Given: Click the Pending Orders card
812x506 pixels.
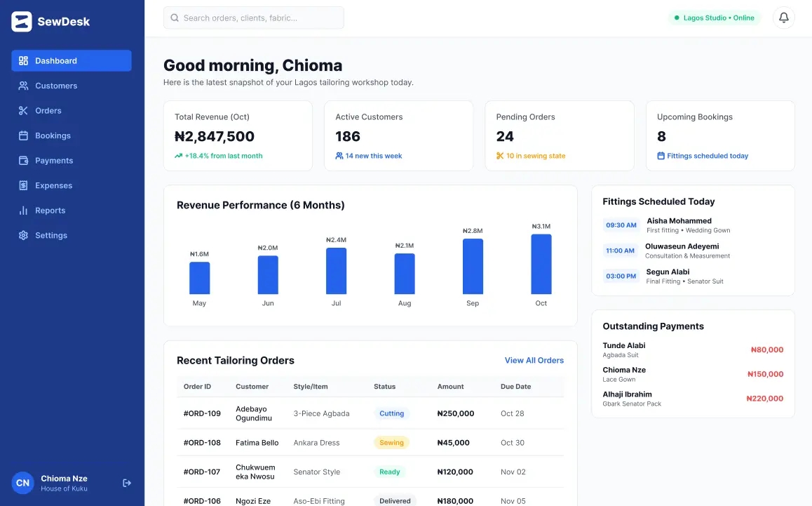Looking at the screenshot, I should click(x=560, y=136).
